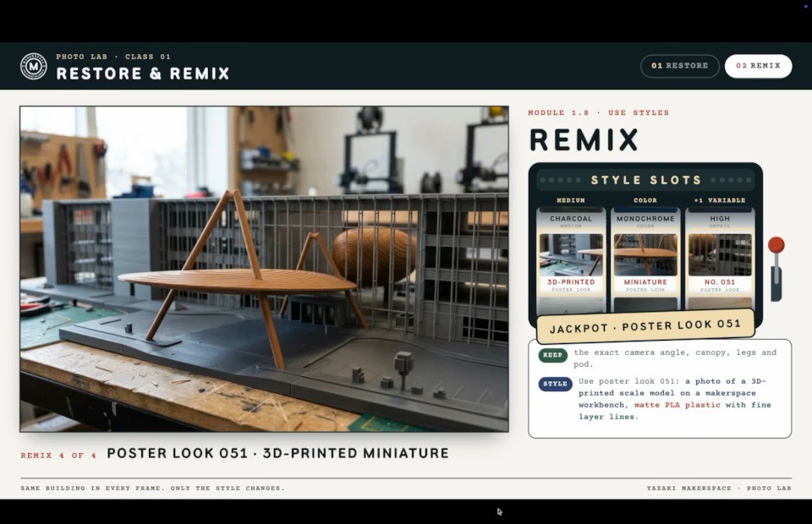Click the Poster Look 051 3D-Printed Miniature caption
The height and width of the screenshot is (524, 812).
click(x=277, y=453)
